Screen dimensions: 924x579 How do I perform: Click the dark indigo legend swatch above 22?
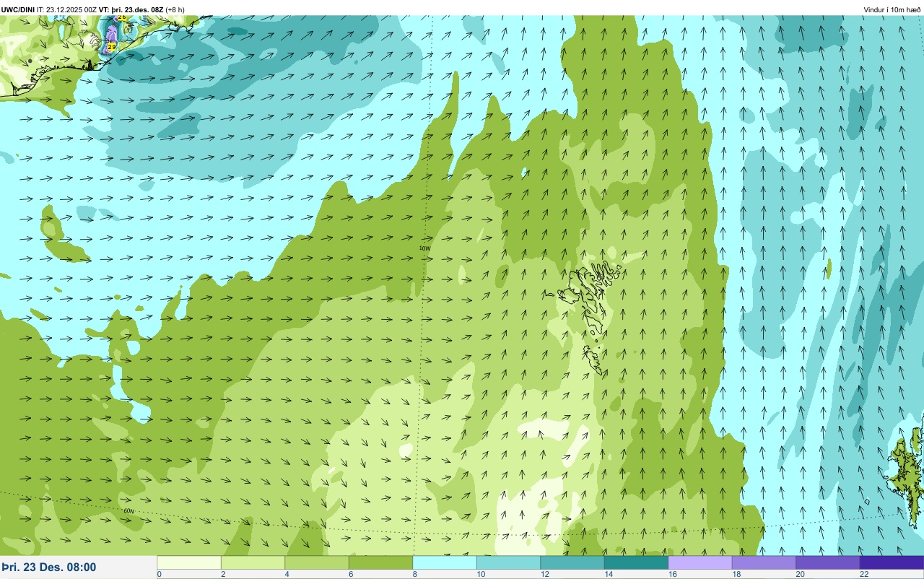(x=892, y=562)
